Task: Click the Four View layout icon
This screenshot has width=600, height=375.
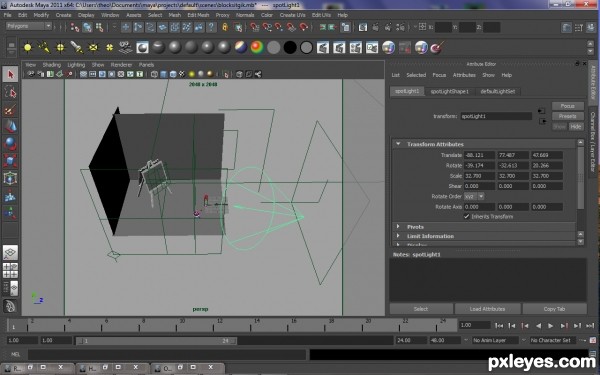Action: click(x=10, y=270)
